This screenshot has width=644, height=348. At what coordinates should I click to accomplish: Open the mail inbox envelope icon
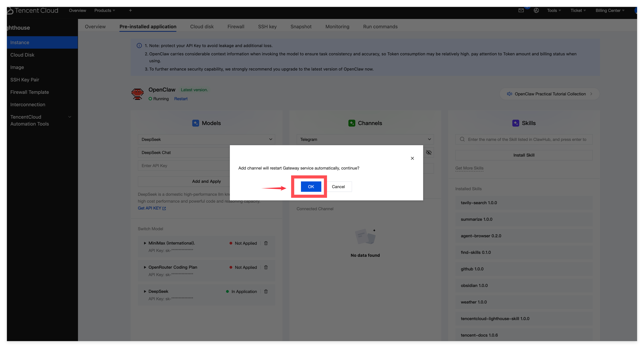521,11
